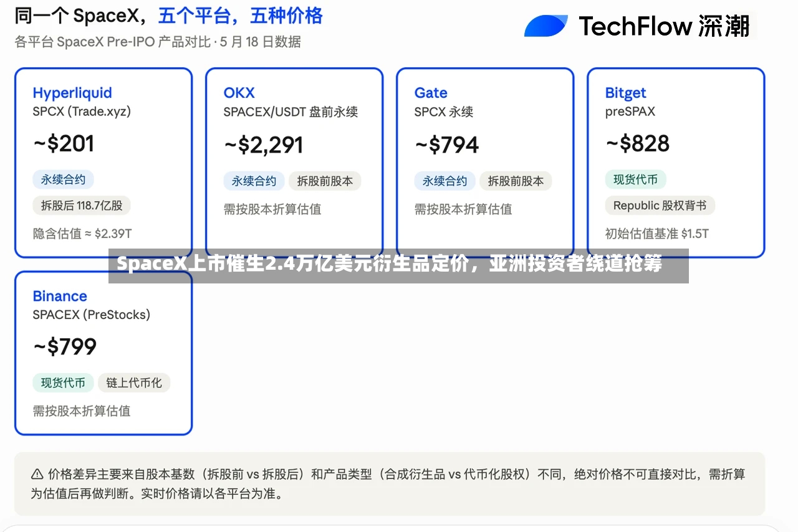
Task: Select the Gate 拆股前股本 tag
Action: pyautogui.click(x=516, y=181)
